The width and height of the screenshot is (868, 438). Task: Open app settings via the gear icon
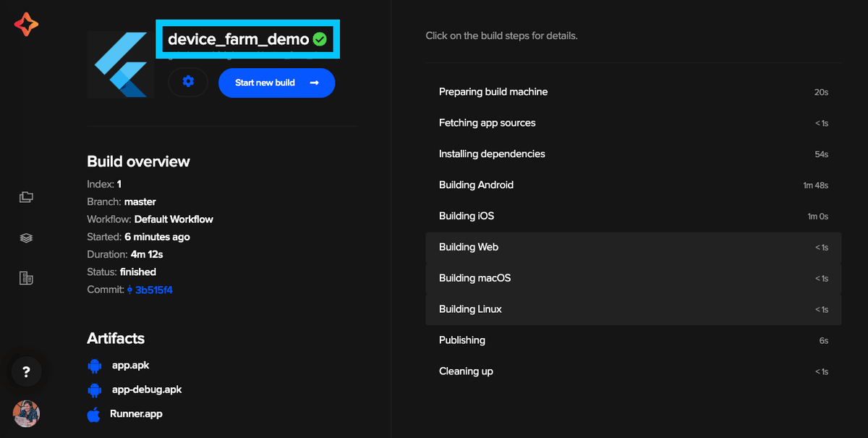187,82
